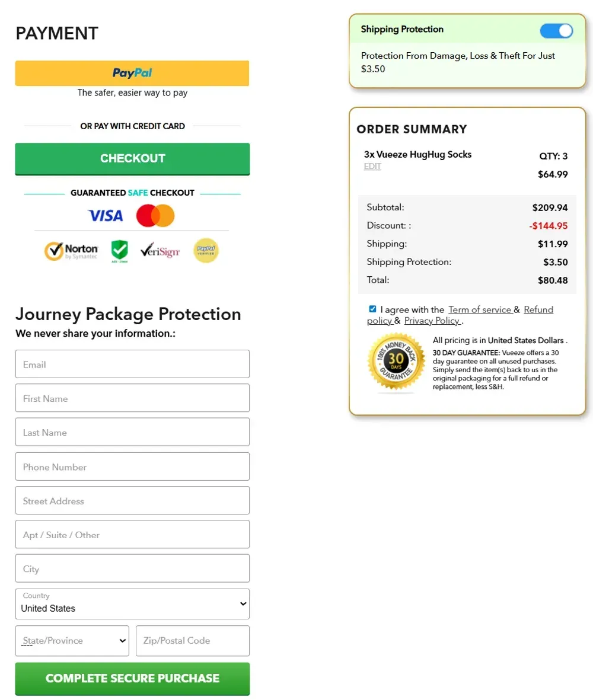Image resolution: width=593 pixels, height=700 pixels.
Task: View the Privacy Policy
Action: pyautogui.click(x=432, y=321)
